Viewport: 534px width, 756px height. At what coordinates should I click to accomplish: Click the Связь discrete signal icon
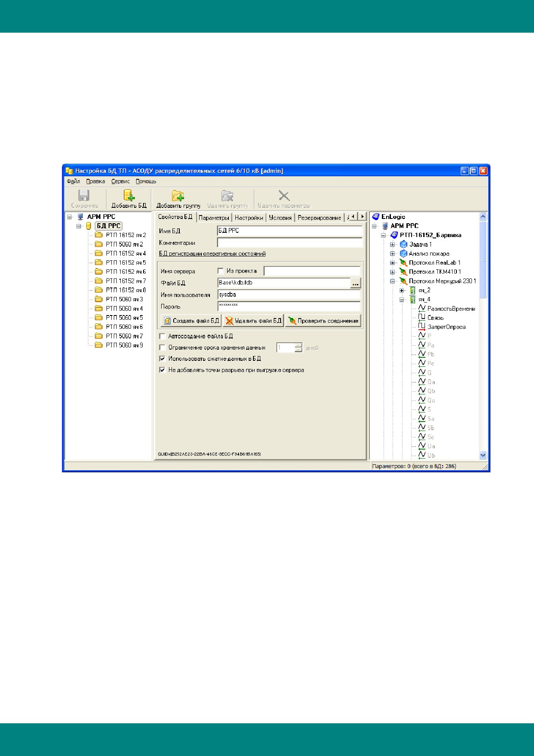(x=422, y=318)
